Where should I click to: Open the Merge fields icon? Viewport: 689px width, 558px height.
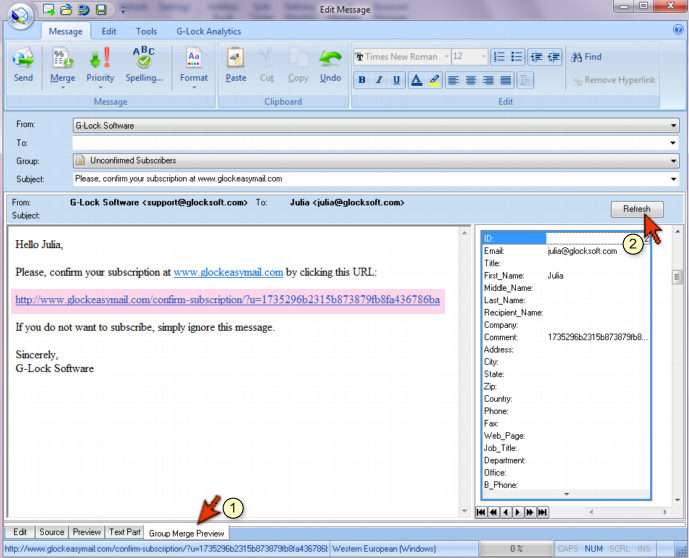(62, 66)
